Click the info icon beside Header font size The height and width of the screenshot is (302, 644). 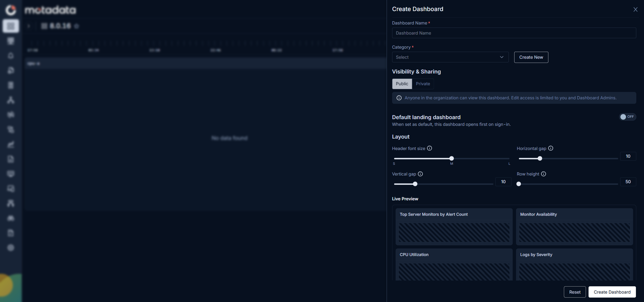click(429, 148)
